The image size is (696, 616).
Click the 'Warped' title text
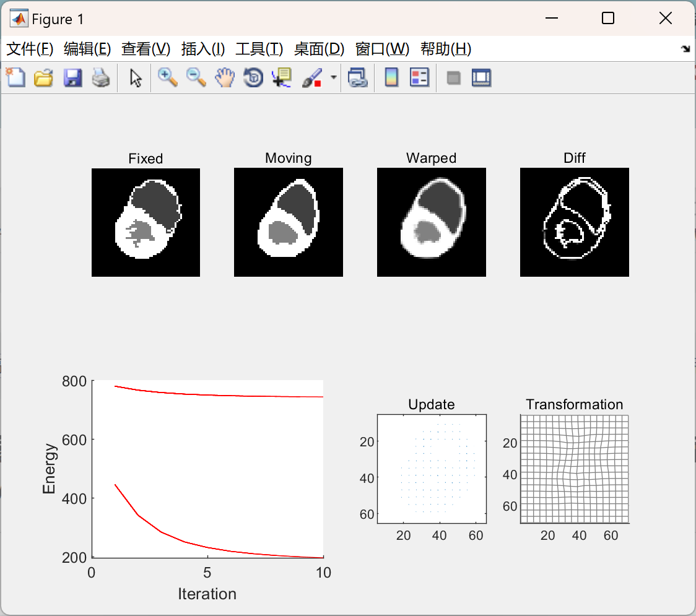(x=432, y=158)
